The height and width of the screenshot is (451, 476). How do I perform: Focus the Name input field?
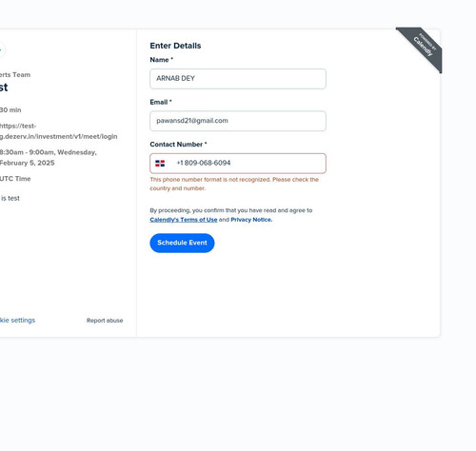click(238, 79)
